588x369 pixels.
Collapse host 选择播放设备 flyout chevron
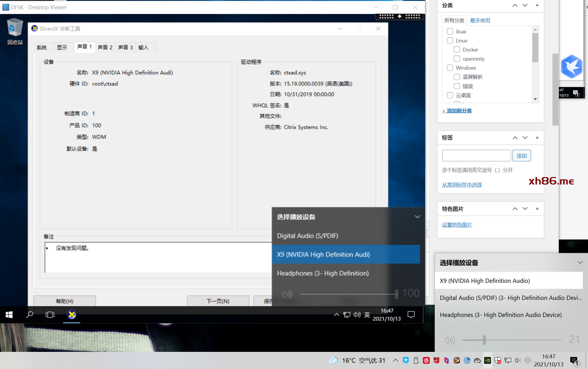coord(580,263)
